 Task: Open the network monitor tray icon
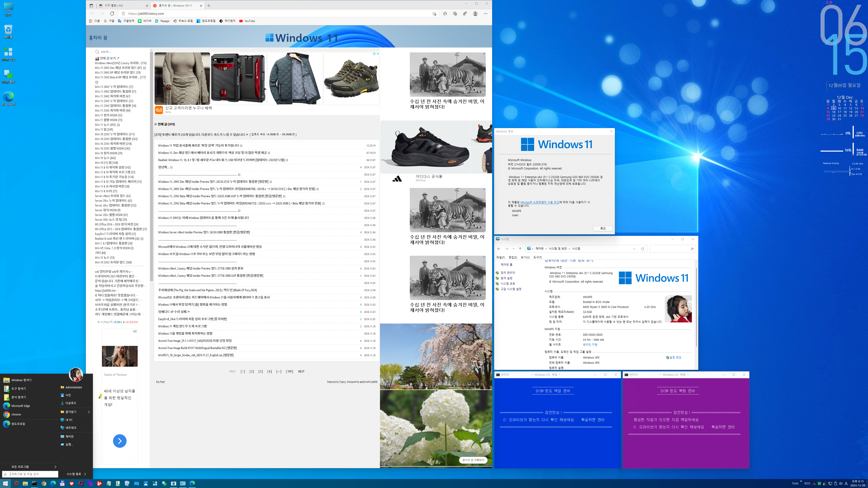pos(830,483)
